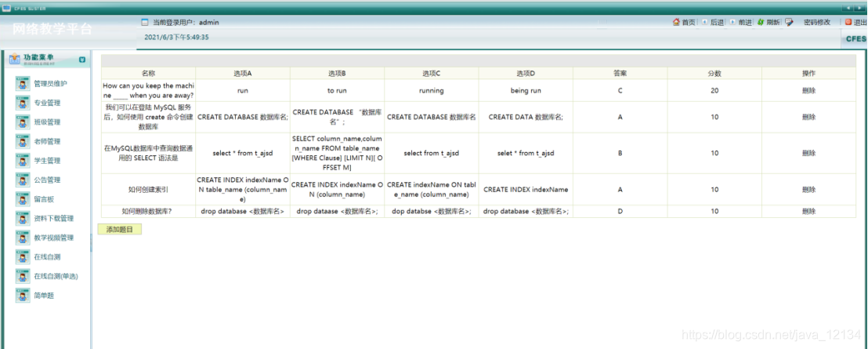Click the 学生管理 sidebar icon
This screenshot has height=349, width=868.
(23, 161)
